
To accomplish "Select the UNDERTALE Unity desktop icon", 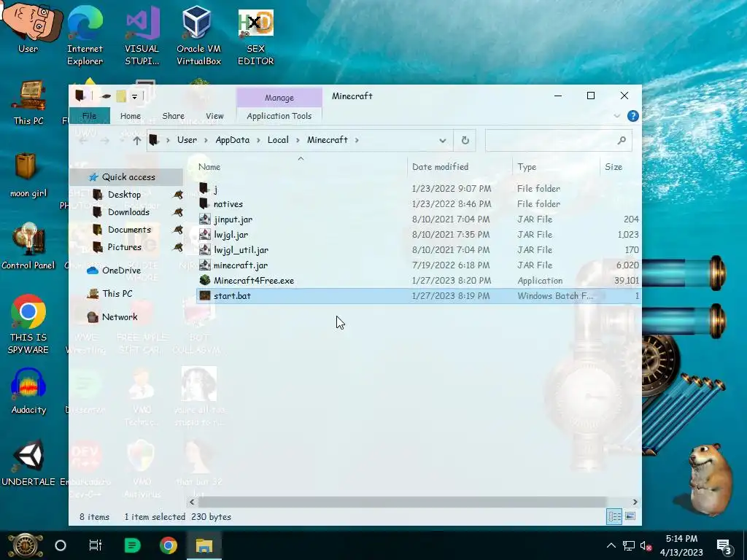I will pos(28,462).
